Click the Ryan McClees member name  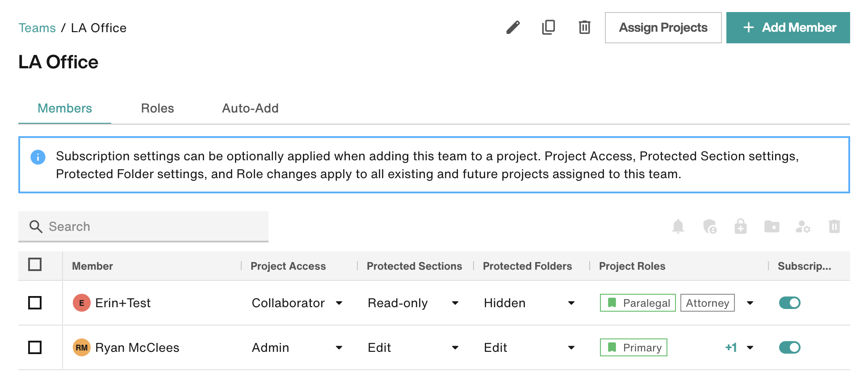click(x=137, y=347)
